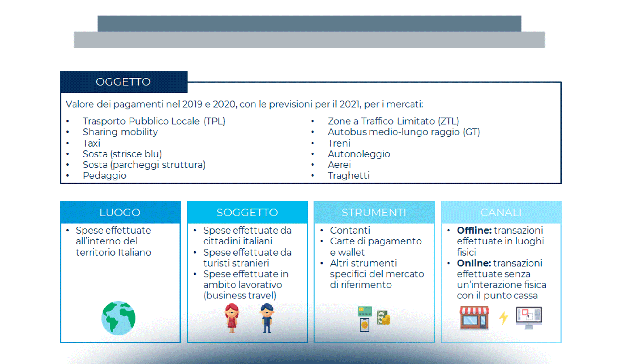Click the Trasporto Pubblico Locale (TPL) item
The width and height of the screenshot is (619, 364).
[154, 121]
